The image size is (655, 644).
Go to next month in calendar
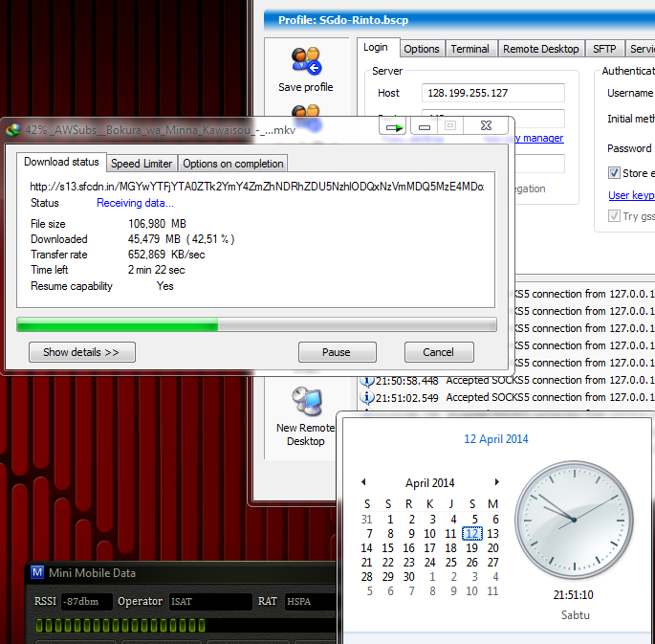(496, 482)
